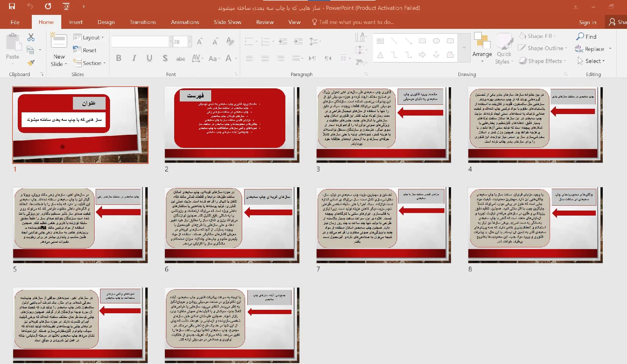Click the Find button
The width and height of the screenshot is (627, 364).
[x=586, y=36]
